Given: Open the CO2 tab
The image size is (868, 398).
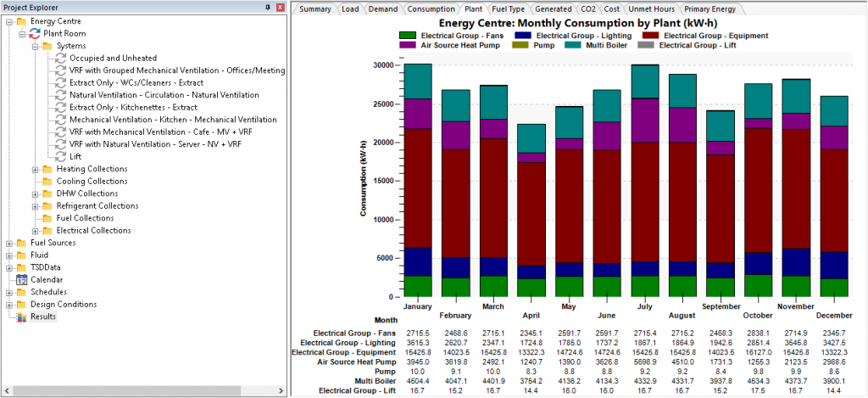Looking at the screenshot, I should (x=588, y=9).
